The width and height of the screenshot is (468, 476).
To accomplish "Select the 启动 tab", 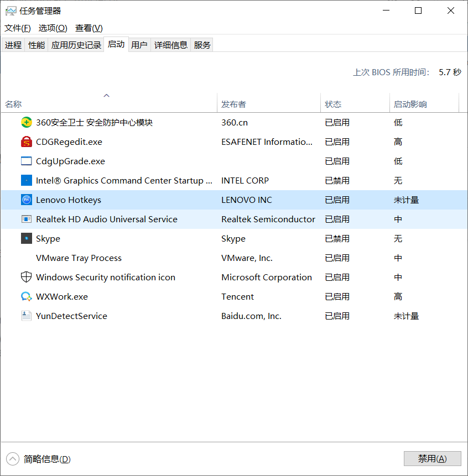I will pyautogui.click(x=116, y=44).
